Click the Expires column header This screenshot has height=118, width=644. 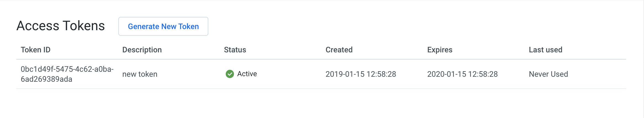[440, 50]
